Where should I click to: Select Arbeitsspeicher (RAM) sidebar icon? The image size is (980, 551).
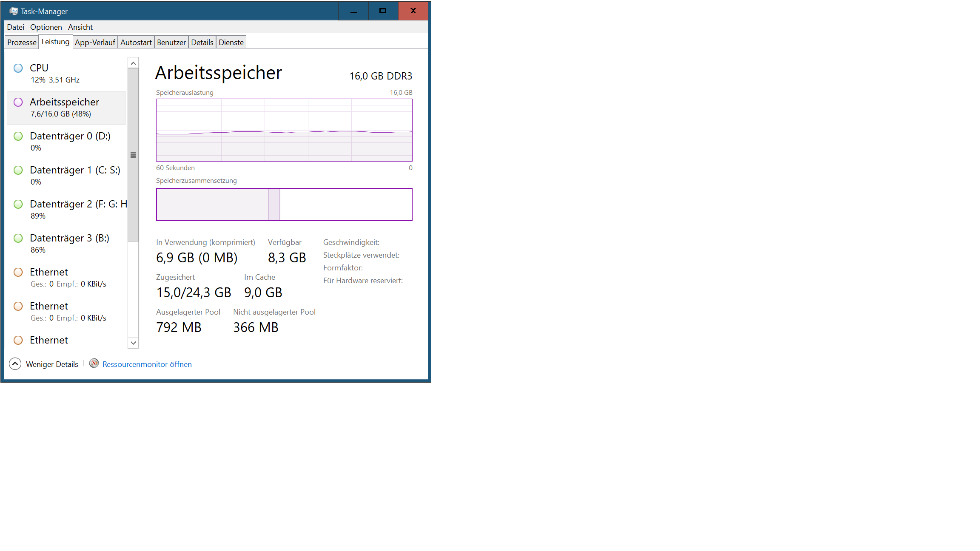pos(17,102)
